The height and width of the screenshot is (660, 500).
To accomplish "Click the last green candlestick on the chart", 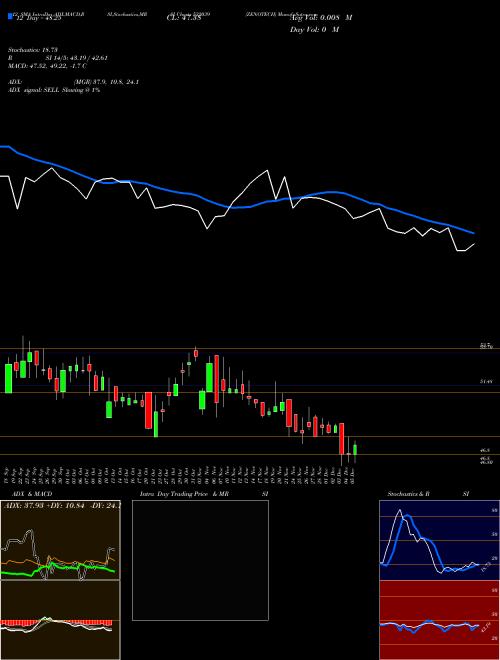I will click(x=355, y=450).
